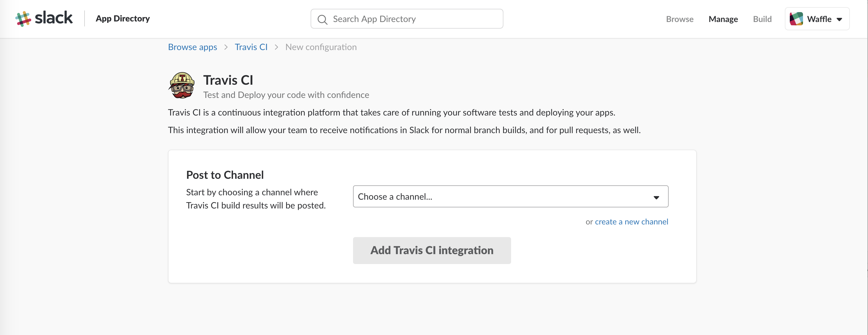Viewport: 868px width, 335px height.
Task: Go to Travis CI breadcrumb
Action: (251, 47)
